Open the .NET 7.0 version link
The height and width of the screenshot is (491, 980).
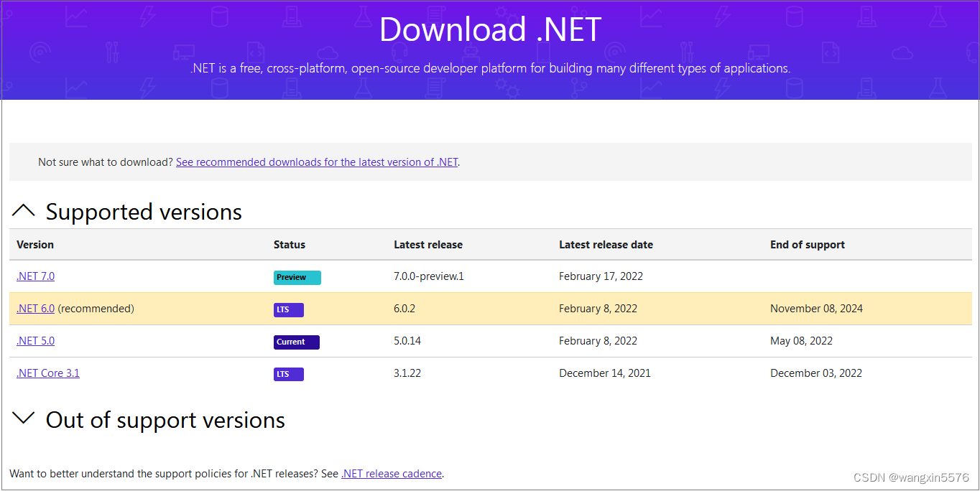pos(35,276)
